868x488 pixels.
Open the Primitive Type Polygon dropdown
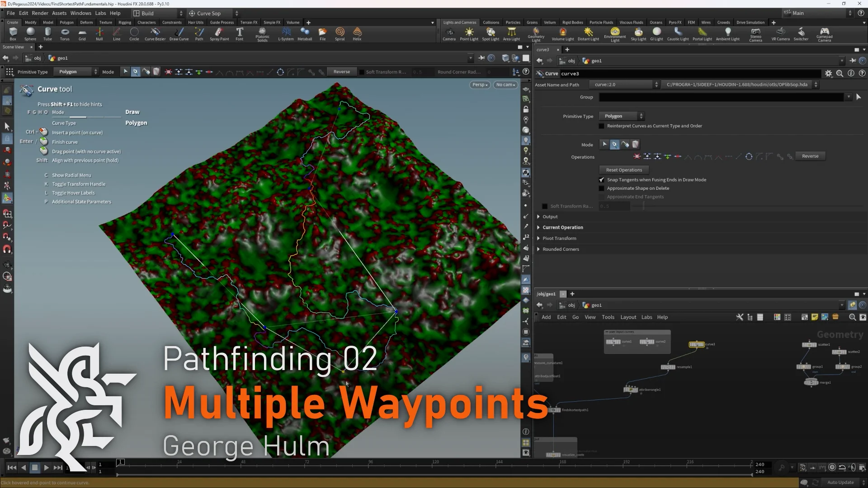[621, 116]
